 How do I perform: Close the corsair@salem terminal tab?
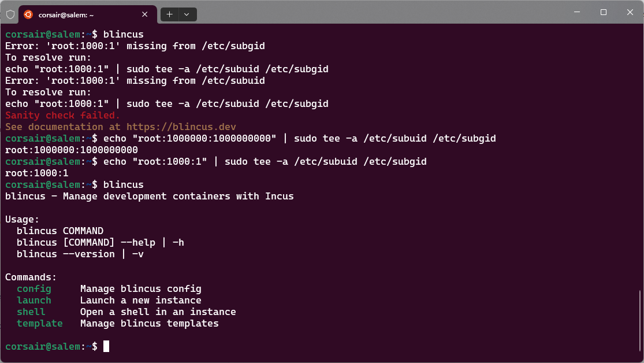click(x=145, y=14)
